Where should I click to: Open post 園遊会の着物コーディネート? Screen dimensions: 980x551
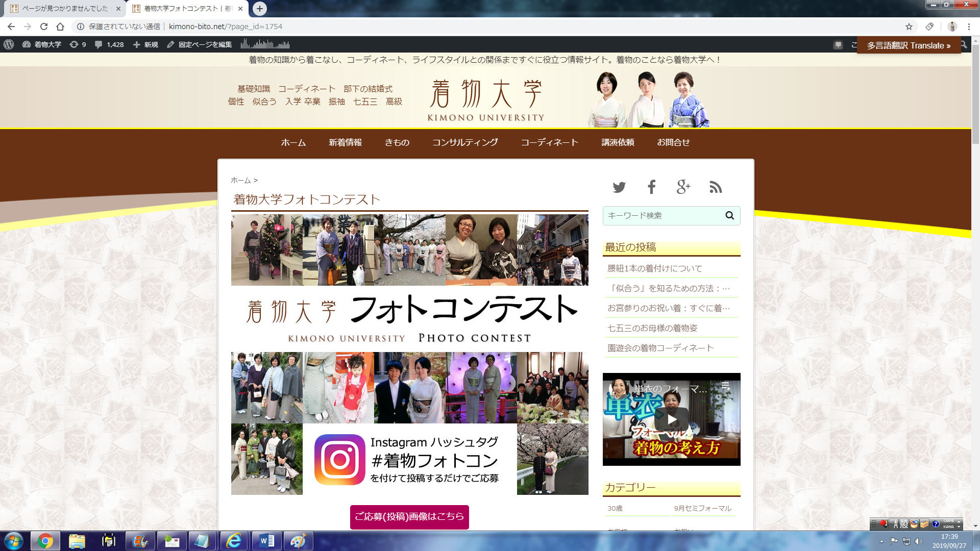click(660, 348)
